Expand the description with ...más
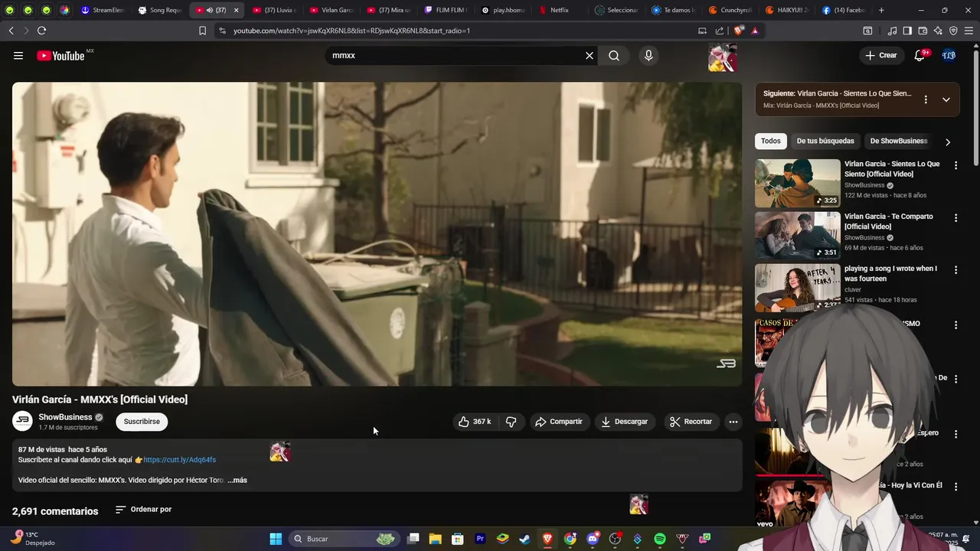The width and height of the screenshot is (980, 551). pyautogui.click(x=237, y=481)
